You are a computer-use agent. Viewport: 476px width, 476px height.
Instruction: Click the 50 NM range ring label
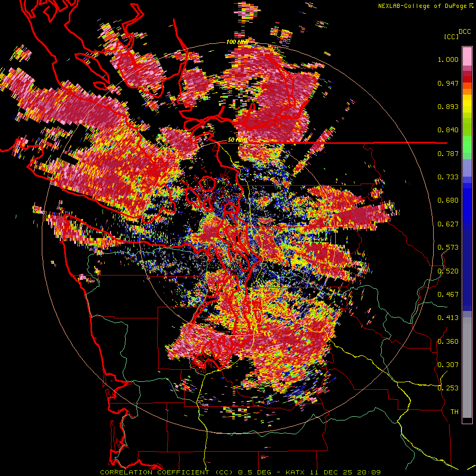[237, 140]
